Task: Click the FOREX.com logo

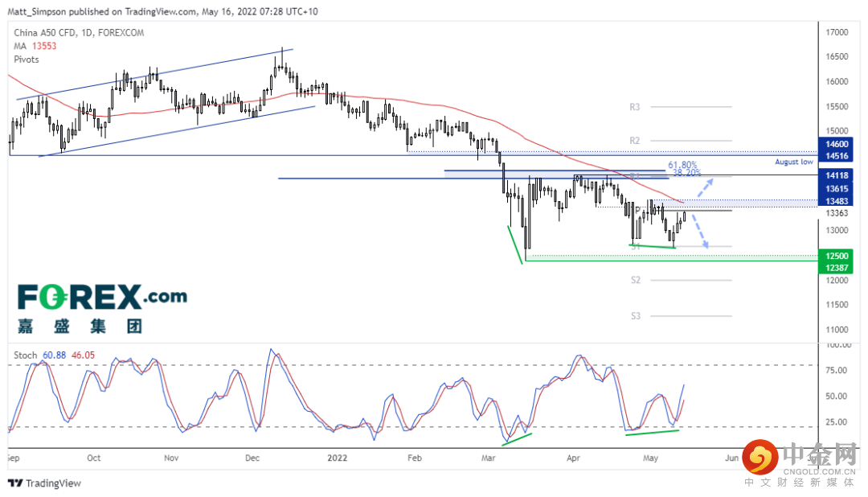Action: 102,309
